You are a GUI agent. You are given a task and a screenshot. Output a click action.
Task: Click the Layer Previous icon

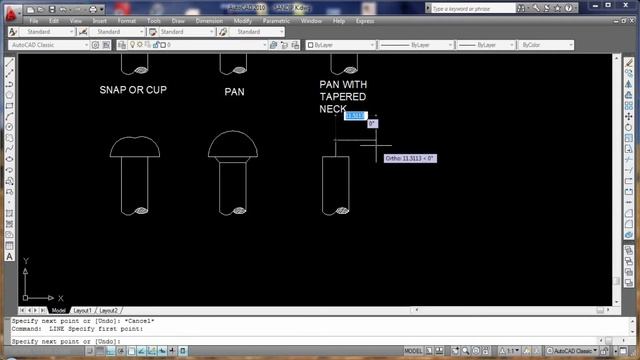(x=284, y=45)
